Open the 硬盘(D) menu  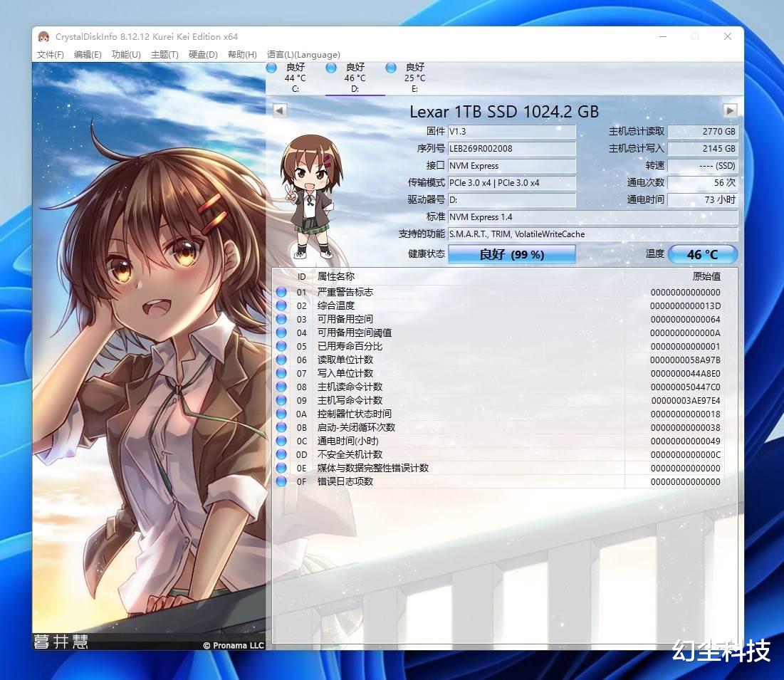coord(203,55)
